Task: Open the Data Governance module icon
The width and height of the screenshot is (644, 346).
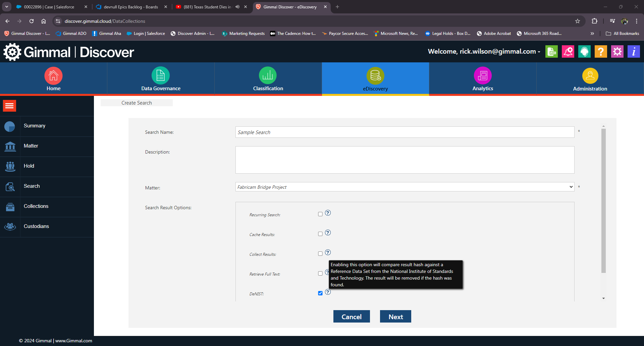Action: [160, 76]
